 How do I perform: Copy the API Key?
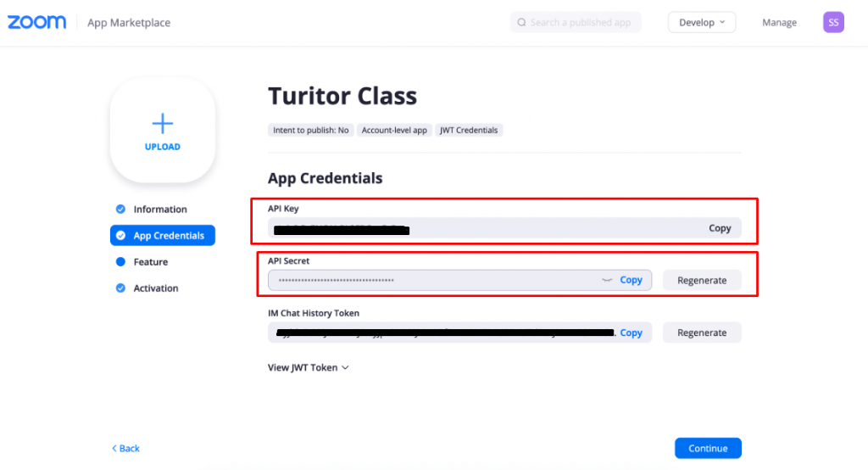click(x=720, y=228)
